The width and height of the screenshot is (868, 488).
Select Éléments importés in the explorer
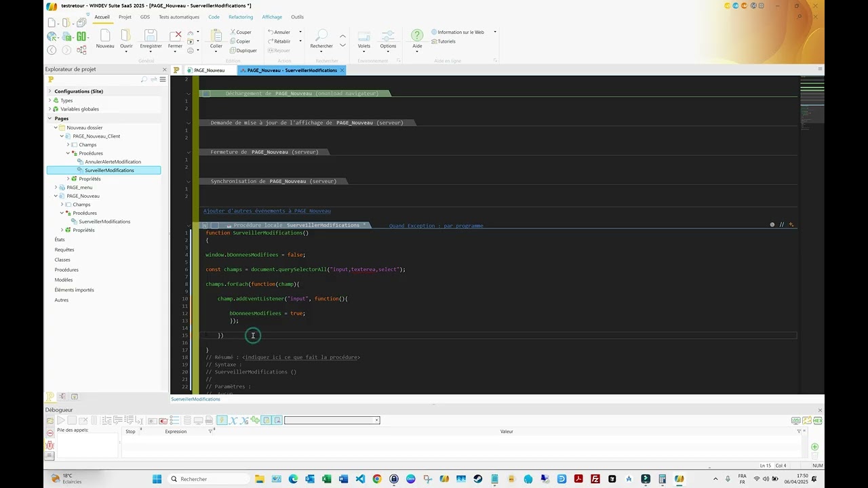74,290
